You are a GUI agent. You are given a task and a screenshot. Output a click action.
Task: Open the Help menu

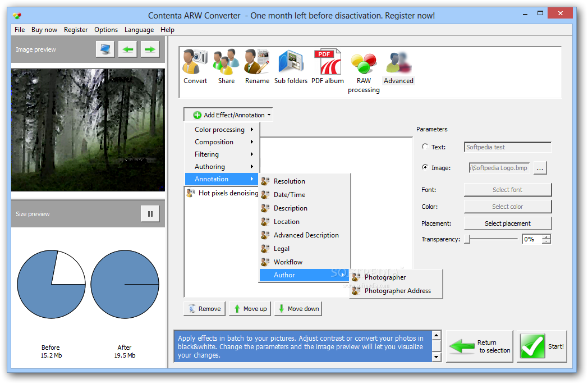(167, 30)
